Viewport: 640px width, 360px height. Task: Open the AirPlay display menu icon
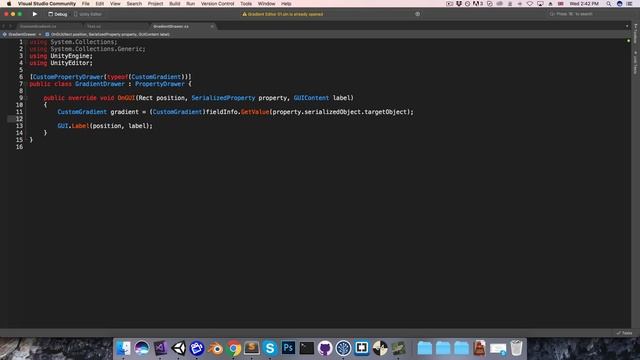click(540, 4)
